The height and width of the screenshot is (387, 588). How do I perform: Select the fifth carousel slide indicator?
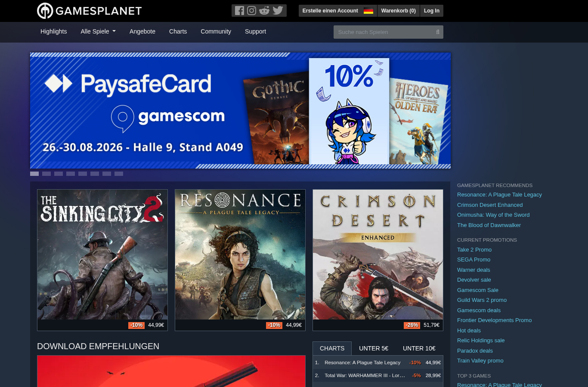coord(83,174)
